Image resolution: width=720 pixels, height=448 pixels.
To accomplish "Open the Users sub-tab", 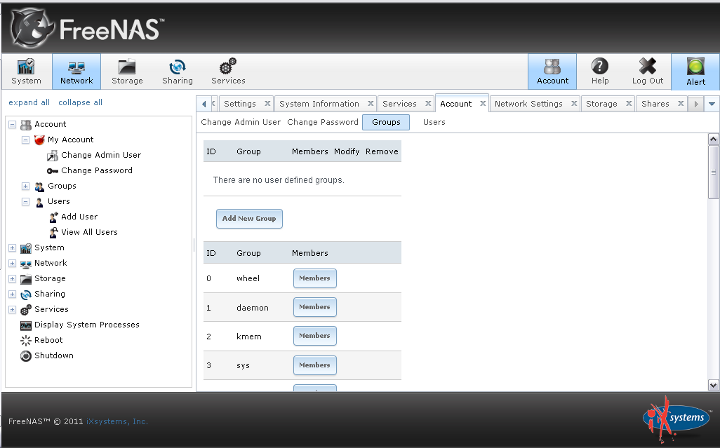I will point(434,122).
